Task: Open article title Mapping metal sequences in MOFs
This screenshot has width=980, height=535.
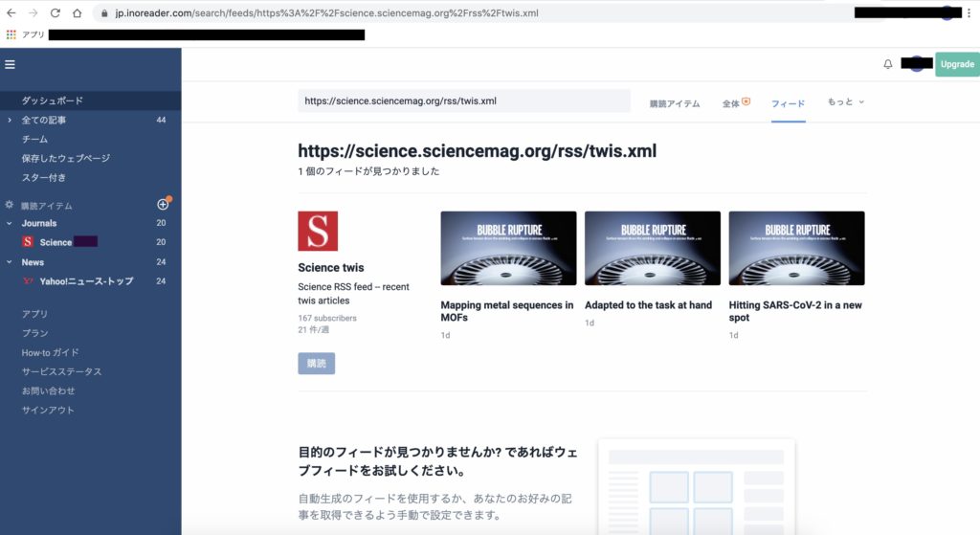Action: tap(507, 311)
